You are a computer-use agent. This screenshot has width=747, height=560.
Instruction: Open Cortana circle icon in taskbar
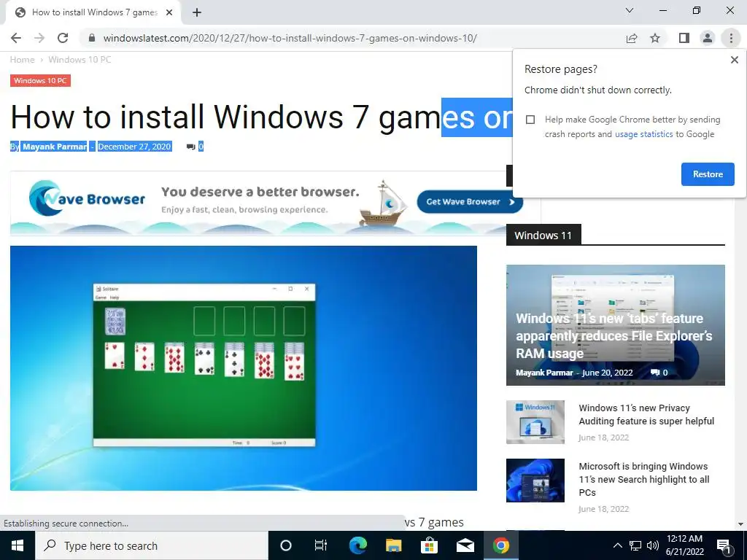pyautogui.click(x=286, y=545)
